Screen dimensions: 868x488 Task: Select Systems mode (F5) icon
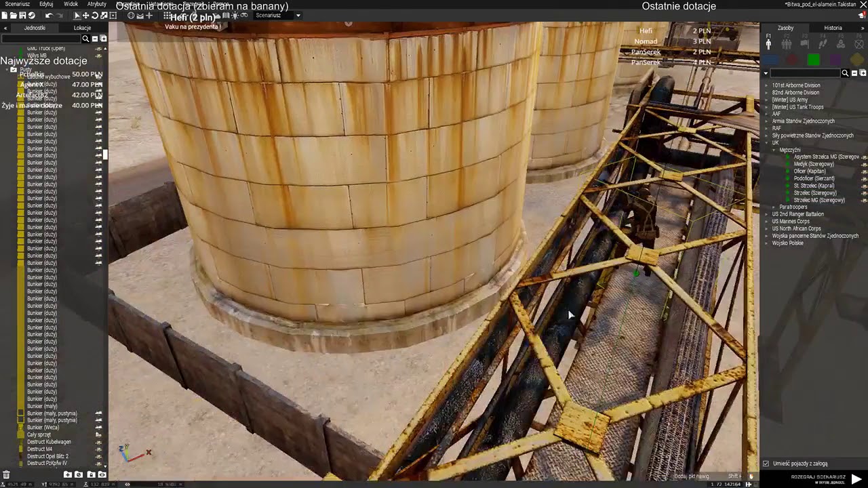(x=840, y=43)
